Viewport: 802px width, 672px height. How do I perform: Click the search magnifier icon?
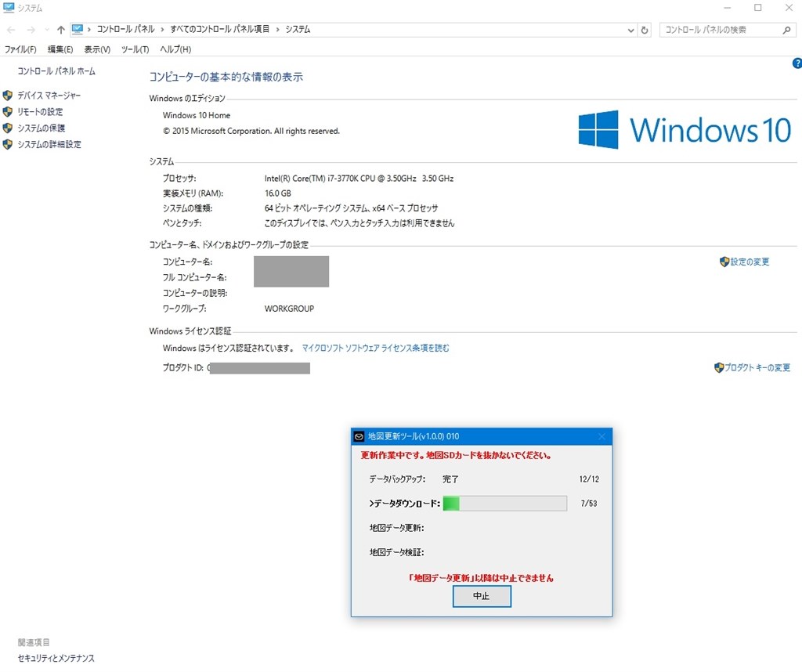tap(786, 31)
